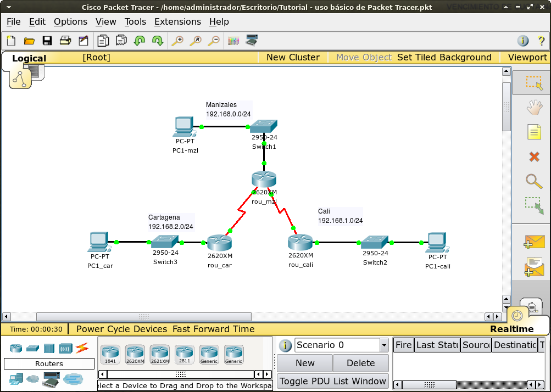Pick the 2811 router model
The width and height of the screenshot is (551, 392).
[185, 354]
